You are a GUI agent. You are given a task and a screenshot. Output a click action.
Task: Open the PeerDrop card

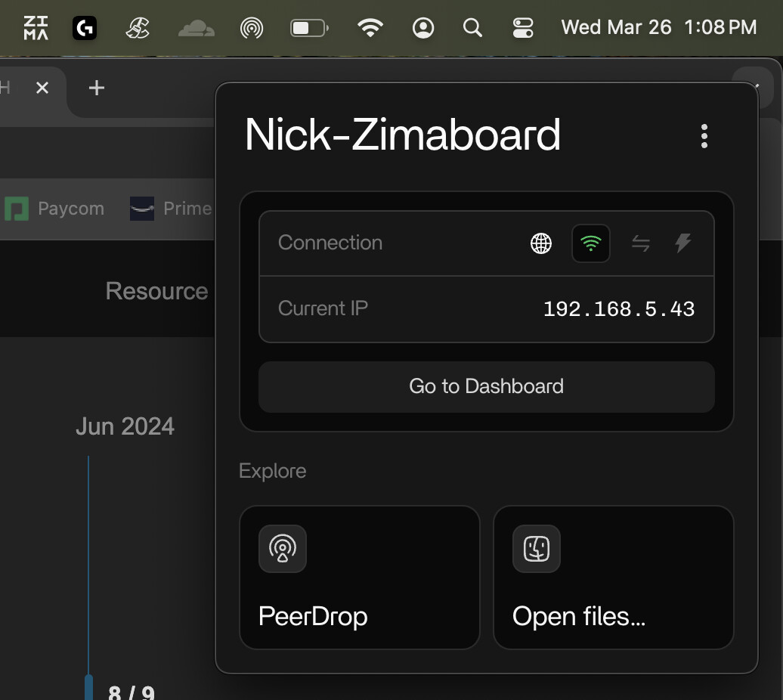click(360, 578)
